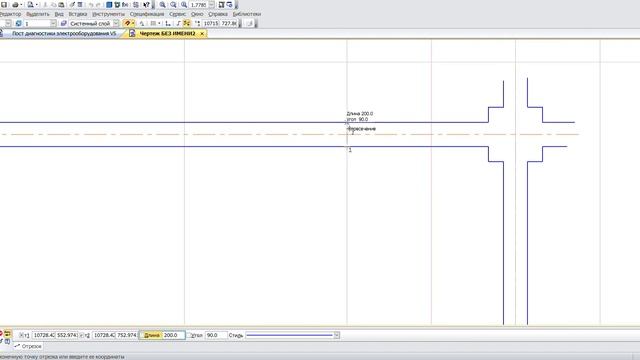Image resolution: width=640 pixels, height=360 pixels.
Task: Click the Стиль line style preview
Action: pyautogui.click(x=290, y=335)
